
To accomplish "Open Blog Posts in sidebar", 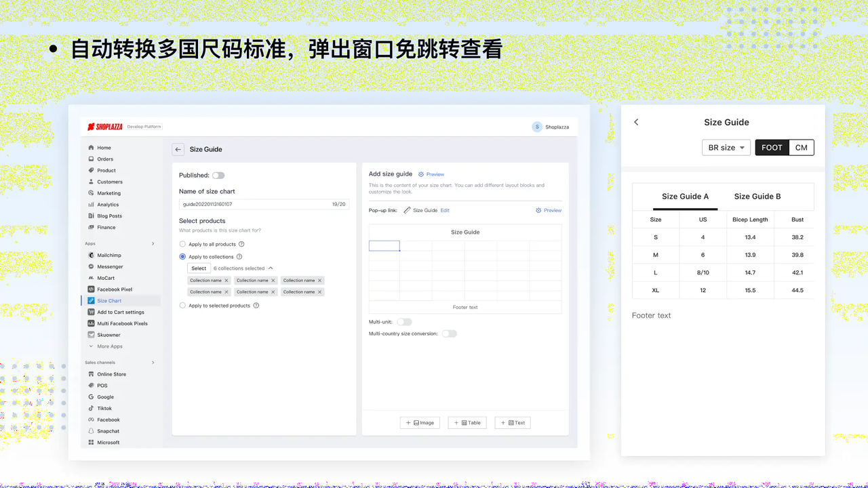I will (x=109, y=216).
